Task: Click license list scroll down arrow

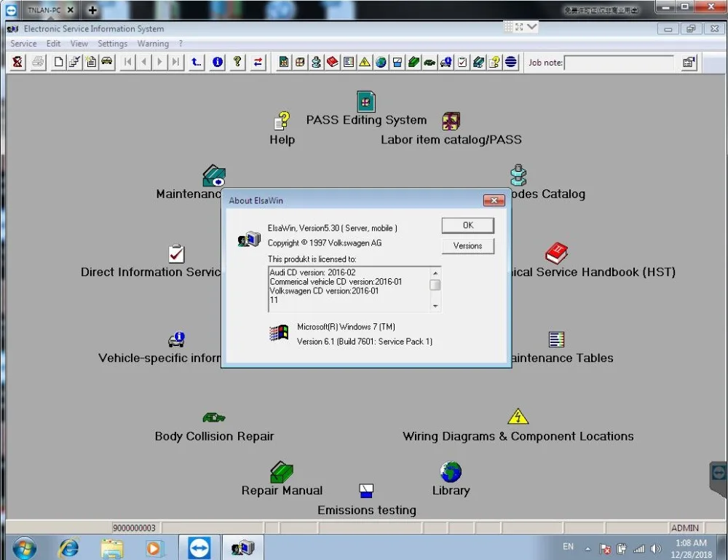Action: [435, 306]
